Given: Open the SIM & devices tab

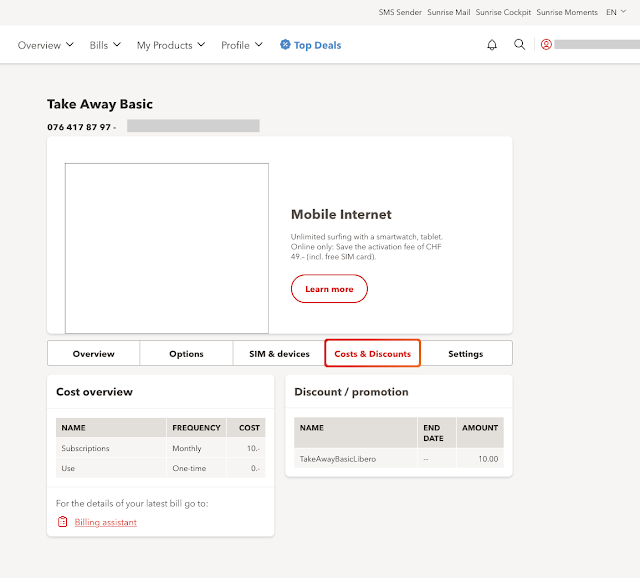Looking at the screenshot, I should (x=279, y=354).
